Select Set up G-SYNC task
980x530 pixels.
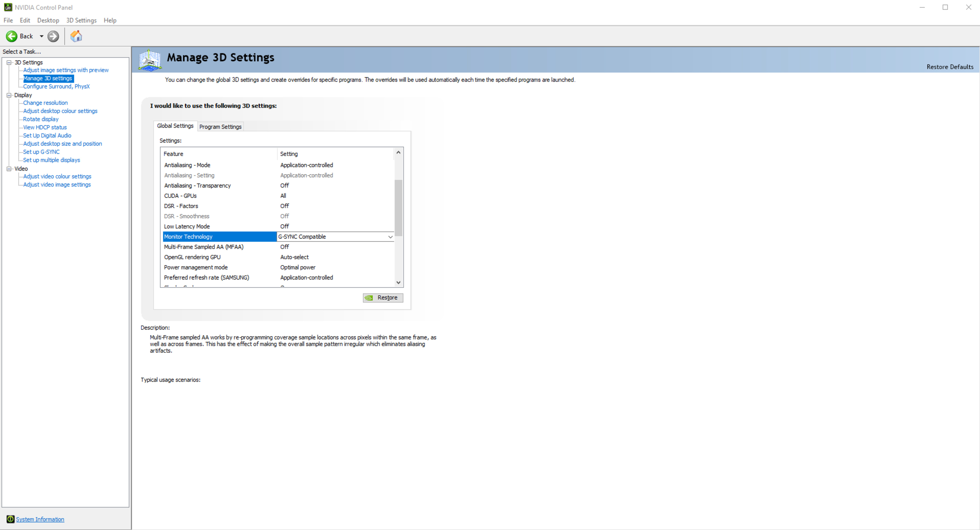pyautogui.click(x=41, y=152)
